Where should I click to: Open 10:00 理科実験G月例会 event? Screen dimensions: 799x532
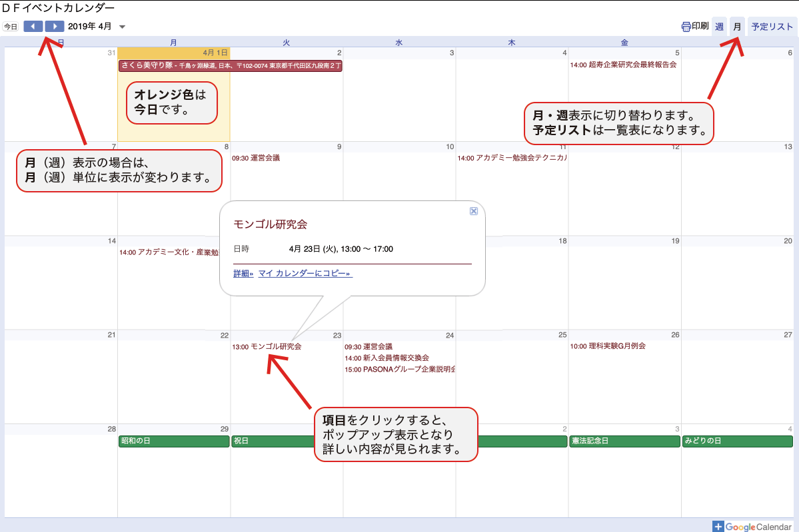pos(607,346)
